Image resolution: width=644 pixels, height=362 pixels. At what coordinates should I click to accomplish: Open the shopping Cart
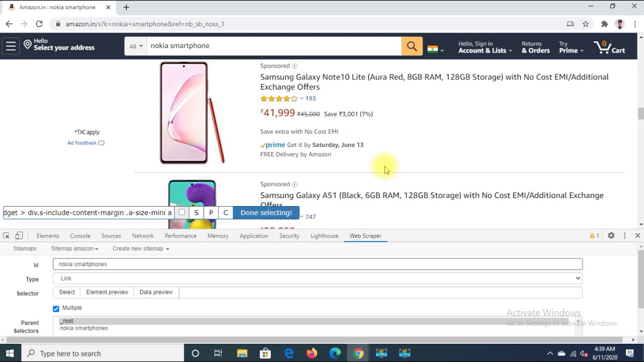[x=609, y=47]
